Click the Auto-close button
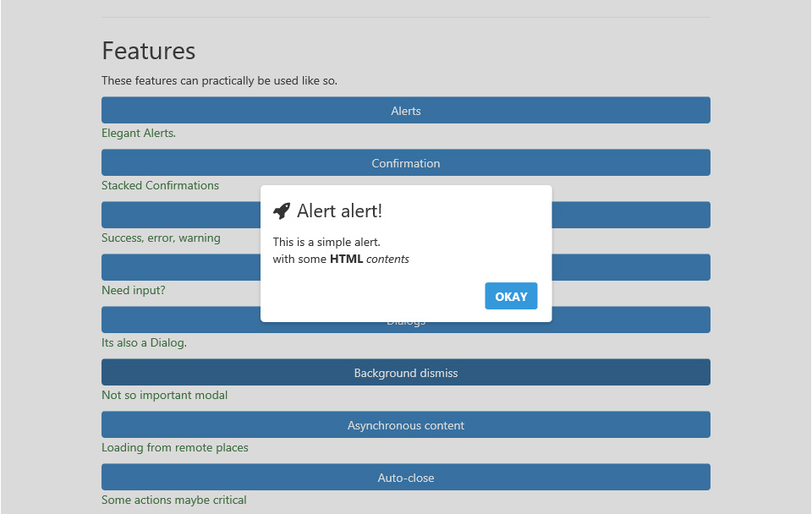Screen dimensions: 812x514 [x=406, y=478]
